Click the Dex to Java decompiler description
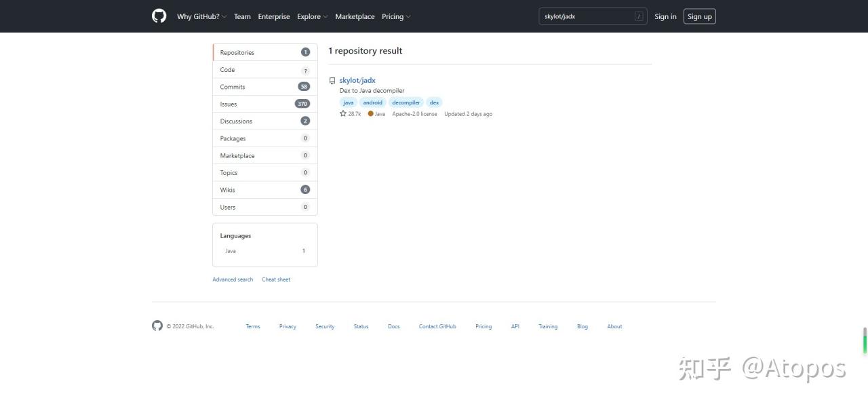The image size is (868, 407). point(372,91)
